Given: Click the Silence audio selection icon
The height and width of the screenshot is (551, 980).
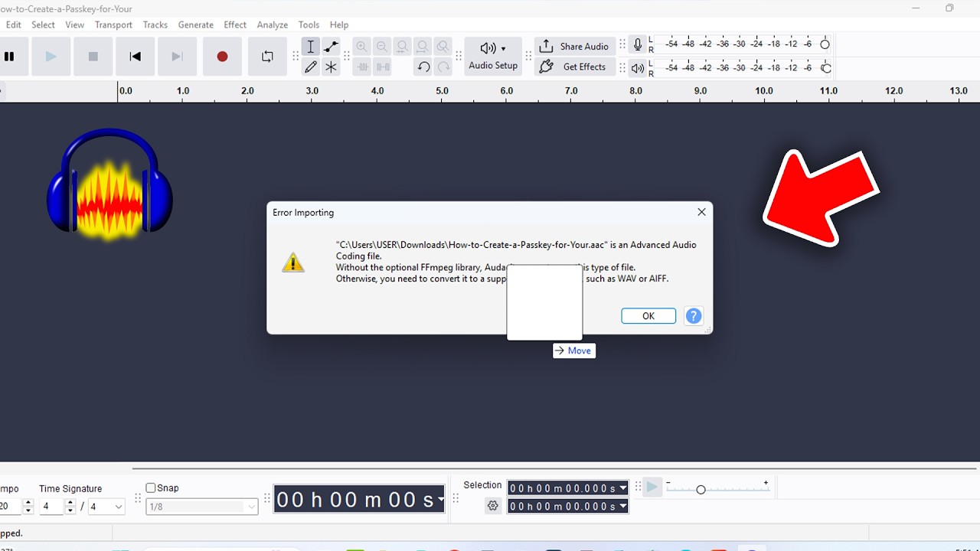Looking at the screenshot, I should 382,67.
